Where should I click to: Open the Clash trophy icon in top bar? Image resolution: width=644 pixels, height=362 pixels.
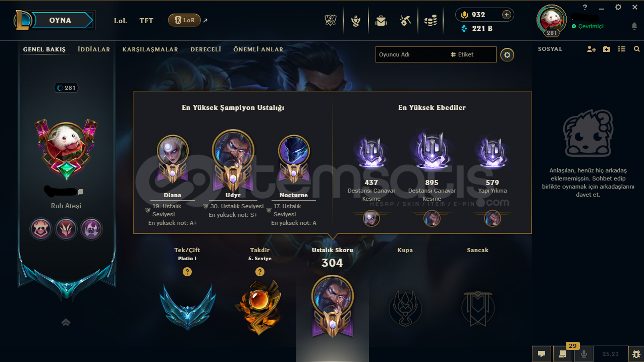pyautogui.click(x=331, y=21)
